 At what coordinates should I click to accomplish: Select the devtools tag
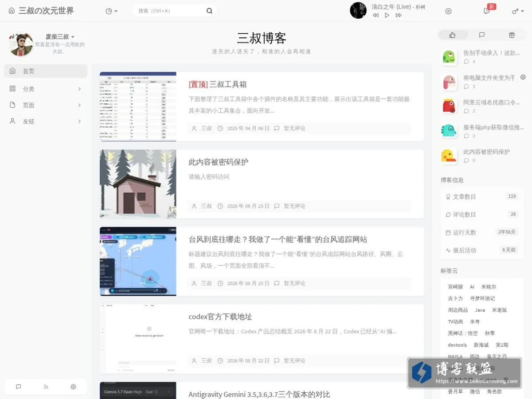point(458,345)
